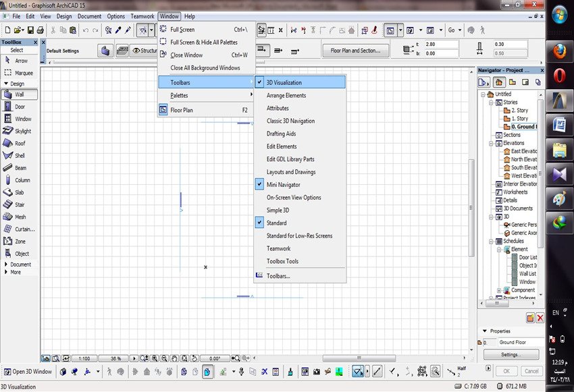This screenshot has height=392, width=574.
Task: Launch Firefox from the taskbar
Action: [x=558, y=51]
